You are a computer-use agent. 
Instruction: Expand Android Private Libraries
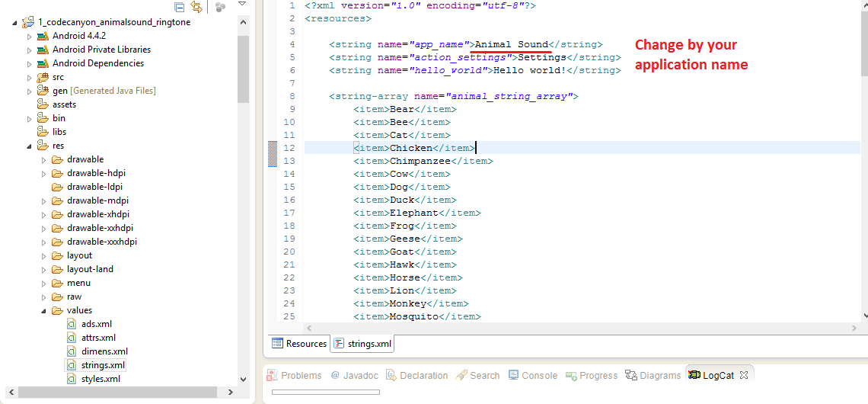pyautogui.click(x=30, y=50)
